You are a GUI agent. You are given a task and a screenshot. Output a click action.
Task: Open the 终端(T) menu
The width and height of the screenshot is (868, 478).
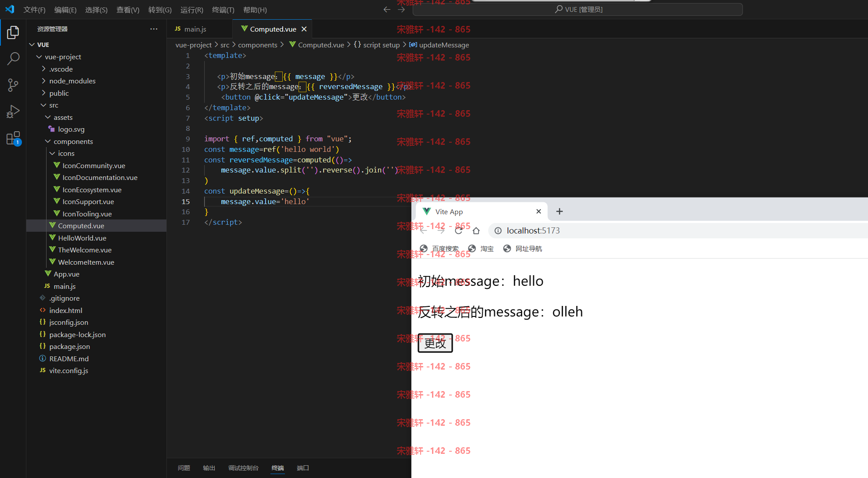click(x=223, y=10)
